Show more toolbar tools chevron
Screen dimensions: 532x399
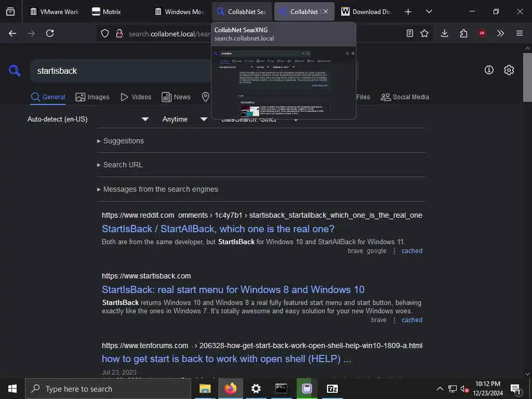(500, 33)
